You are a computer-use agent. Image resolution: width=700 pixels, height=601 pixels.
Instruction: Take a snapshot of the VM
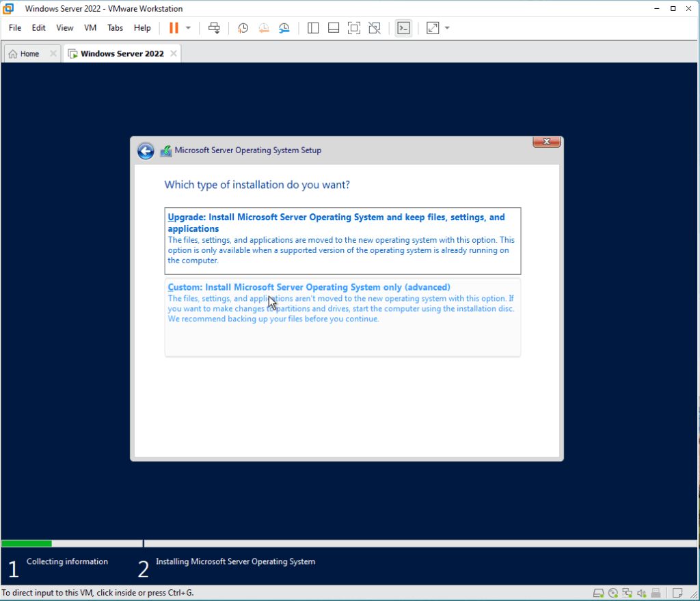click(x=243, y=28)
